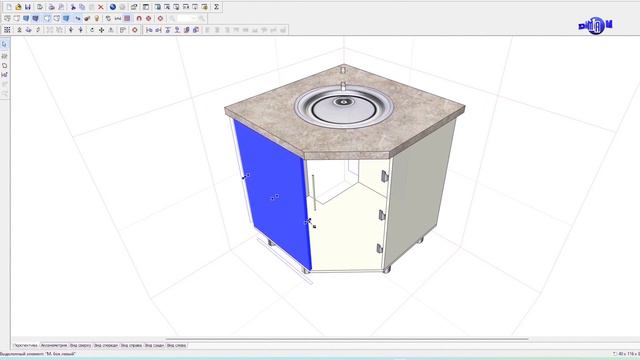
Task: Click the blue globe icon
Action: click(x=113, y=7)
